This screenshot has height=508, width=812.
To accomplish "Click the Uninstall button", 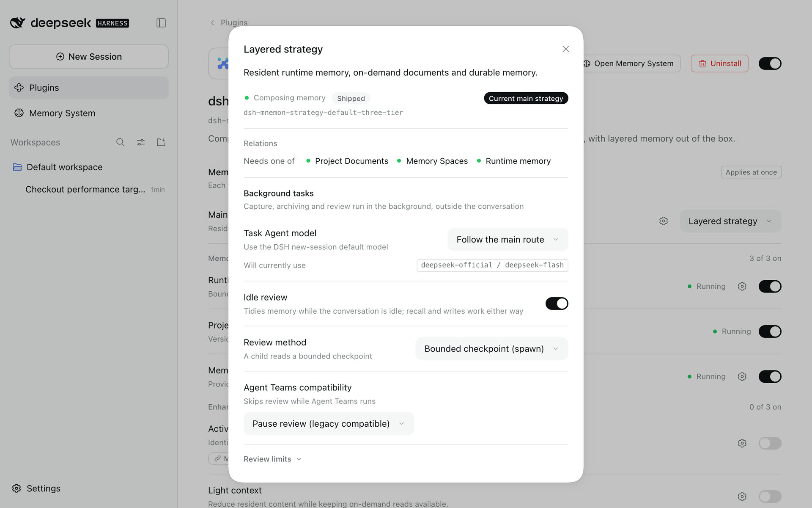I will 719,63.
